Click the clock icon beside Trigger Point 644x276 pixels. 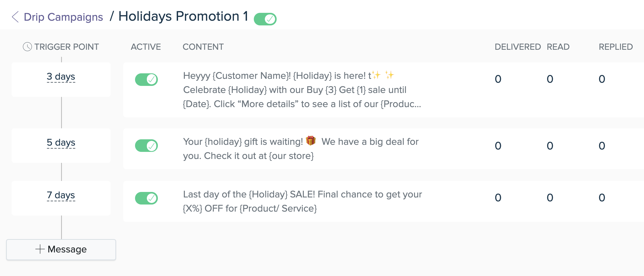tap(27, 47)
